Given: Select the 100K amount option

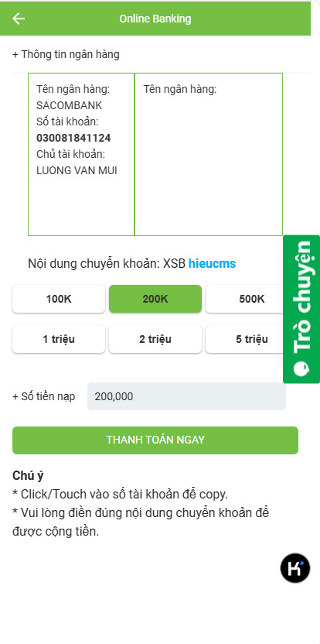Looking at the screenshot, I should click(59, 299).
